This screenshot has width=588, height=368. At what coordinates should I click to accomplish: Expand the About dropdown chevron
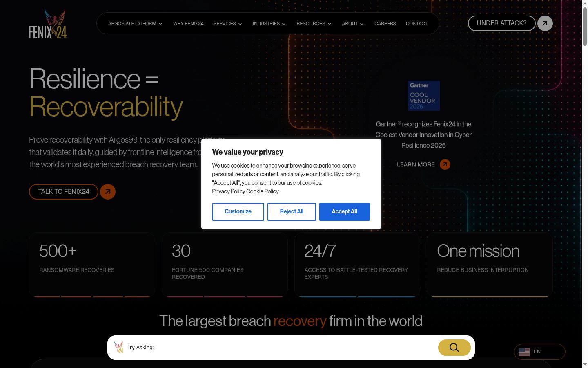pyautogui.click(x=362, y=24)
